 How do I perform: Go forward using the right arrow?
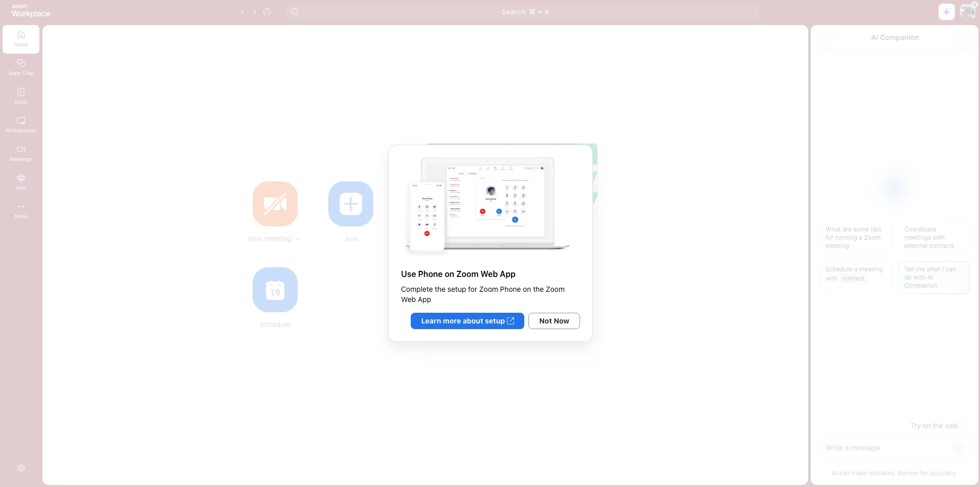point(255,12)
